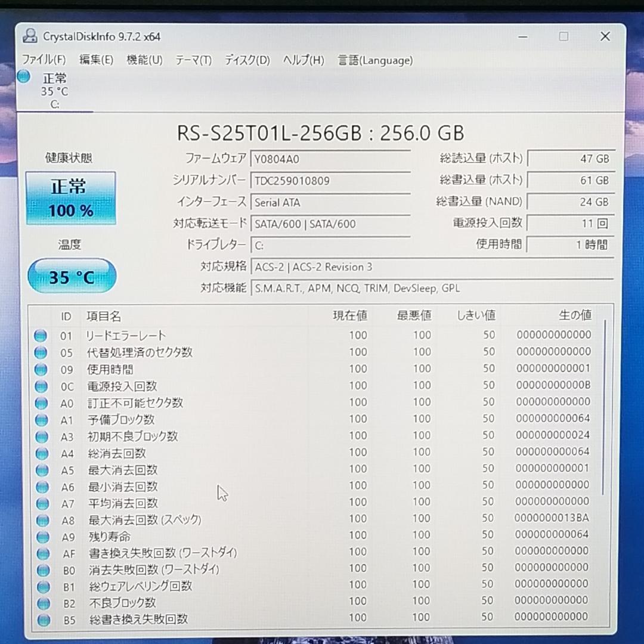Open the 言語(Language) dropdown
The image size is (644, 644).
point(374,60)
